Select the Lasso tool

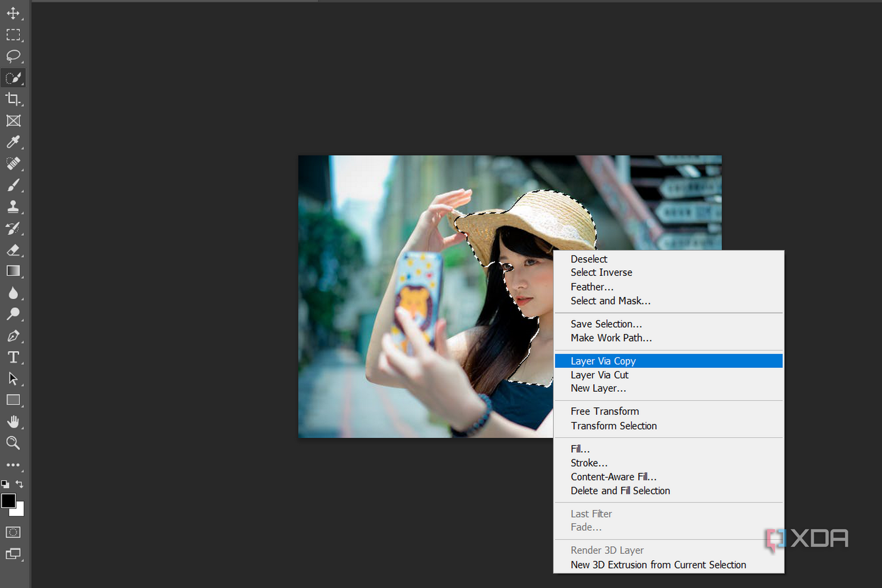tap(13, 56)
